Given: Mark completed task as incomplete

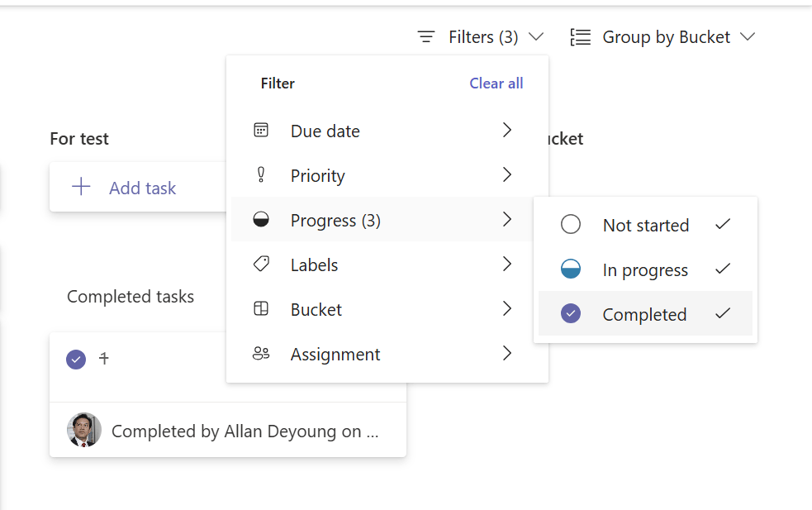Looking at the screenshot, I should [76, 359].
